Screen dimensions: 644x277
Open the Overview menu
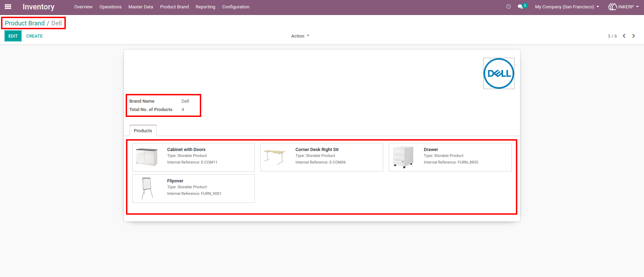[83, 7]
